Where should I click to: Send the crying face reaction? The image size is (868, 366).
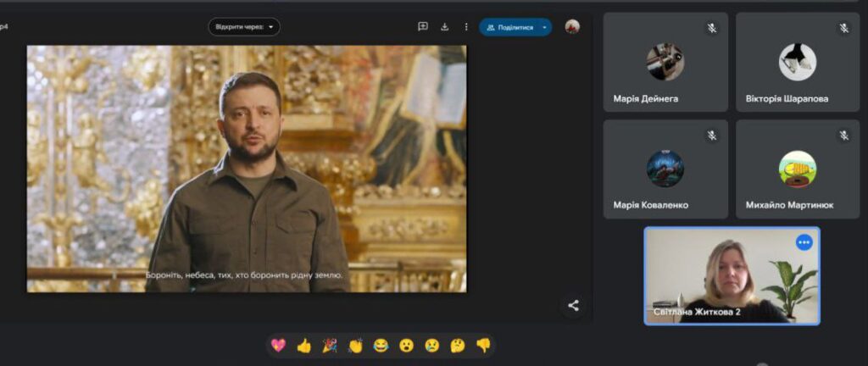431,346
